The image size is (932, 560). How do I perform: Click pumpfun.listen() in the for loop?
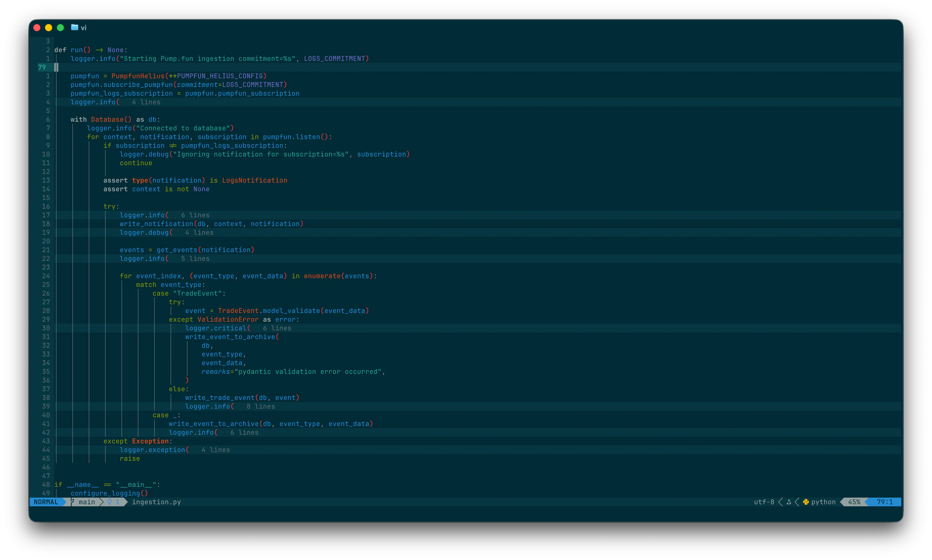(295, 137)
